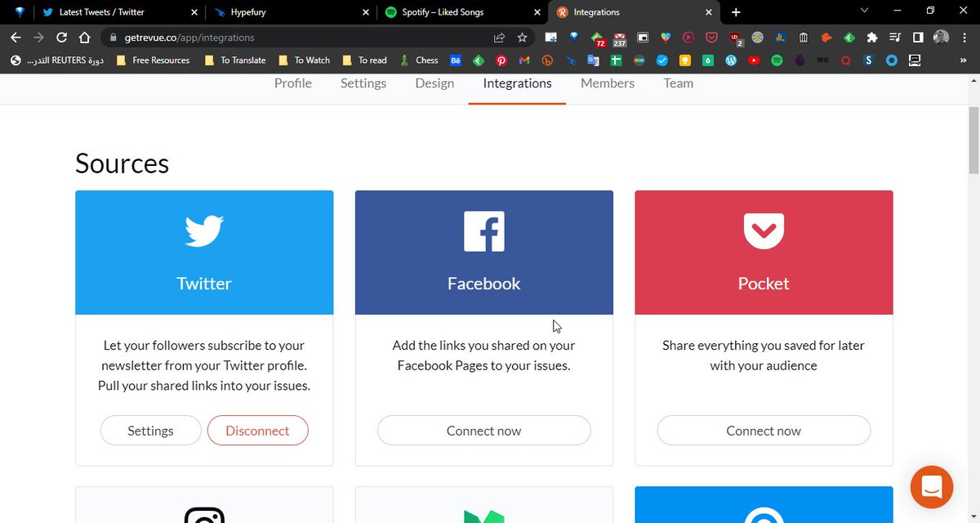Screen dimensions: 980x523
Task: Switch to the Team tab
Action: point(679,83)
